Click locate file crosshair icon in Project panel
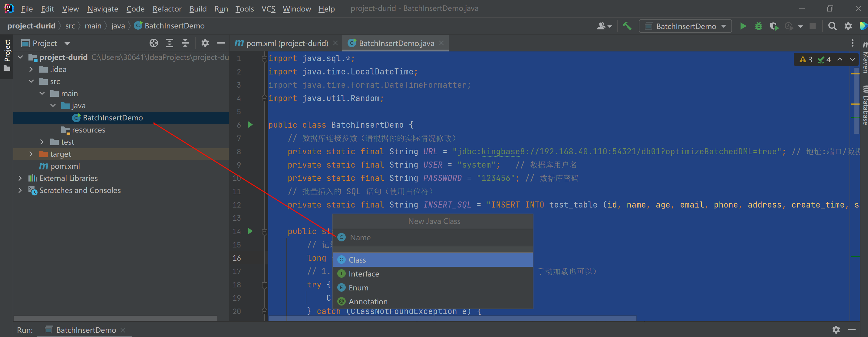Image resolution: width=868 pixels, height=337 pixels. (154, 43)
